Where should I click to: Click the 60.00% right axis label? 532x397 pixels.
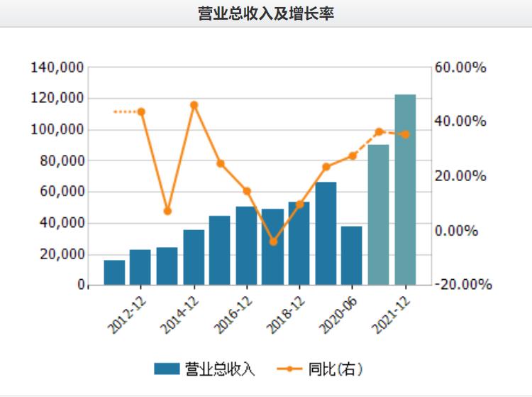(x=460, y=67)
